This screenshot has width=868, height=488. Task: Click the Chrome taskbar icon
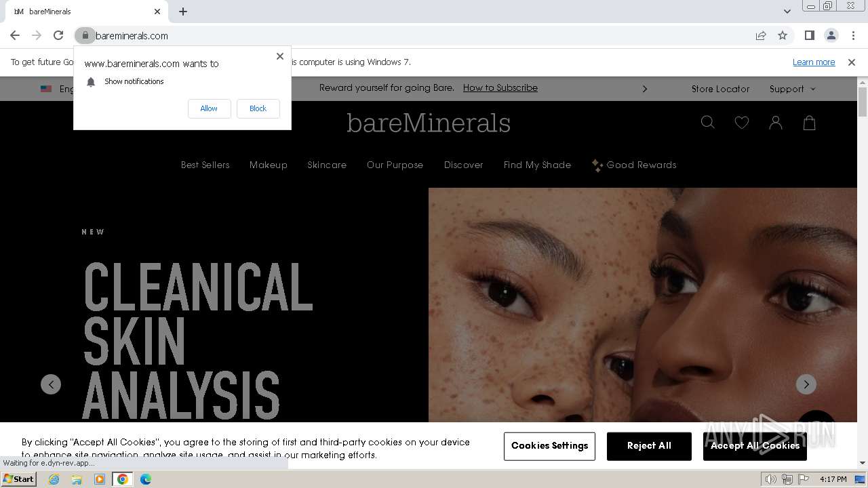[123, 479]
